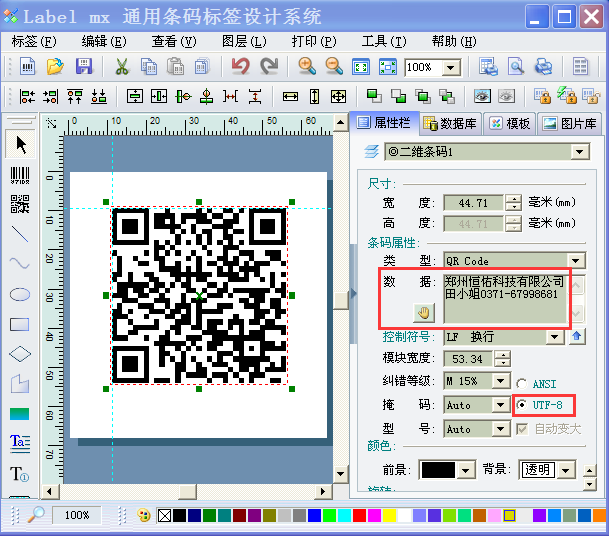Viewport: 609px width, 536px height.
Task: Toggle show object eye icon
Action: tap(482, 96)
